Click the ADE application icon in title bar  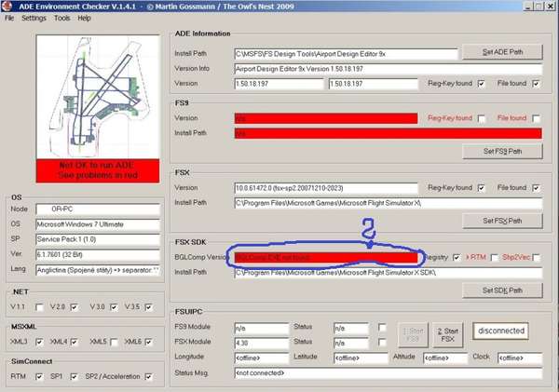7,7
